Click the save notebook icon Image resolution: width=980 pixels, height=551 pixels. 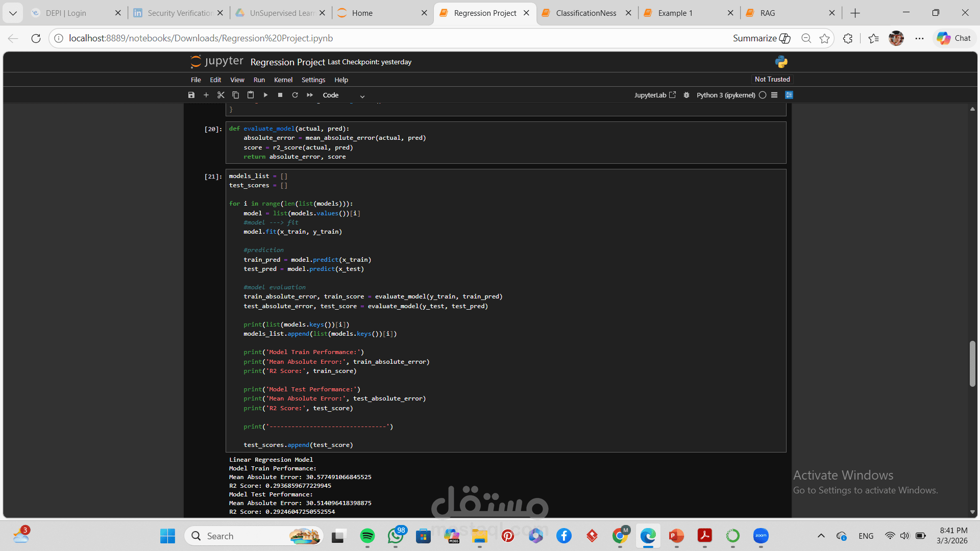click(x=191, y=95)
